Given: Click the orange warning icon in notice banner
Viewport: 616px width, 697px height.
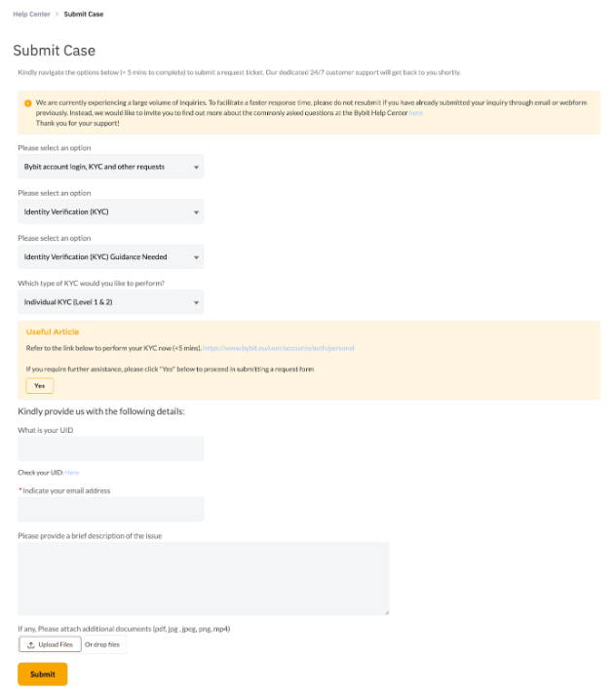Looking at the screenshot, I should [x=28, y=101].
